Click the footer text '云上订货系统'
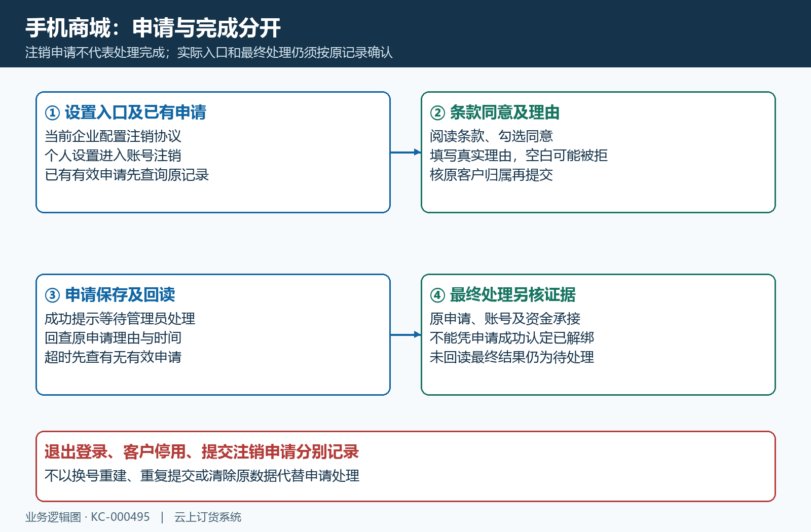The height and width of the screenshot is (532, 811). coord(208,517)
